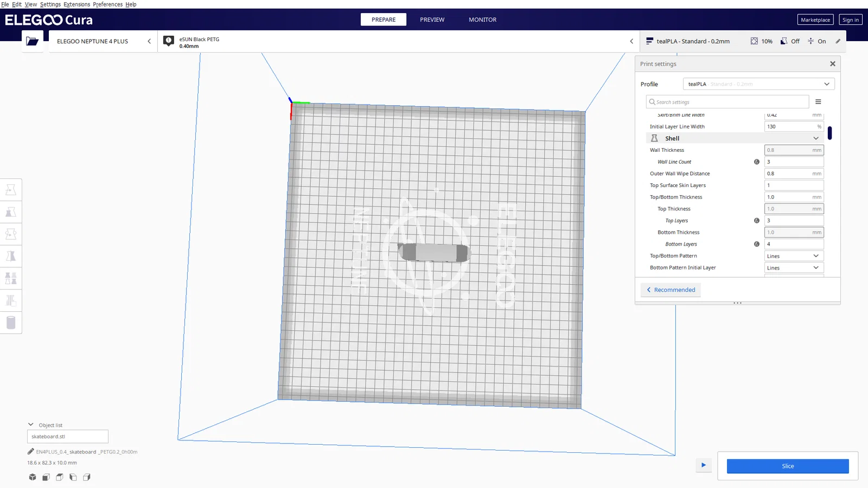Click the info icon beside Top Layers

[757, 221]
